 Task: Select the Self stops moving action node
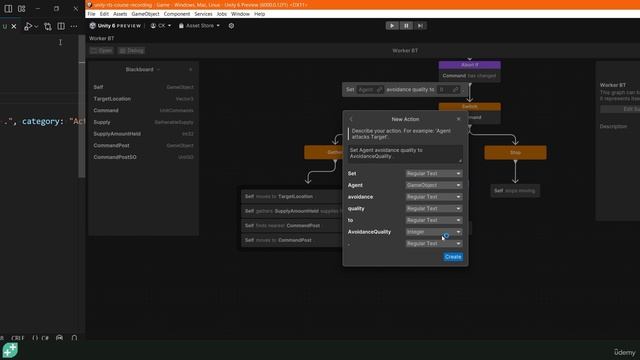click(515, 191)
